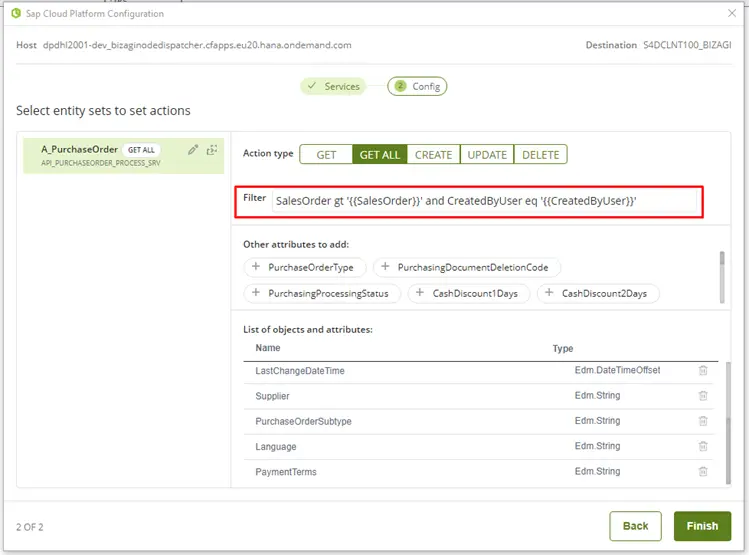Select the CREATE action type
Image resolution: width=749 pixels, height=555 pixels.
(x=433, y=155)
